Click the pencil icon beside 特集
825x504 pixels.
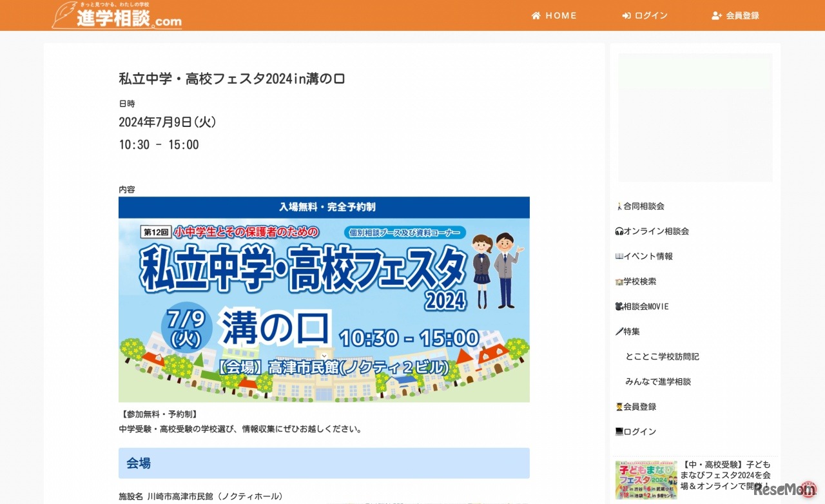click(x=619, y=331)
